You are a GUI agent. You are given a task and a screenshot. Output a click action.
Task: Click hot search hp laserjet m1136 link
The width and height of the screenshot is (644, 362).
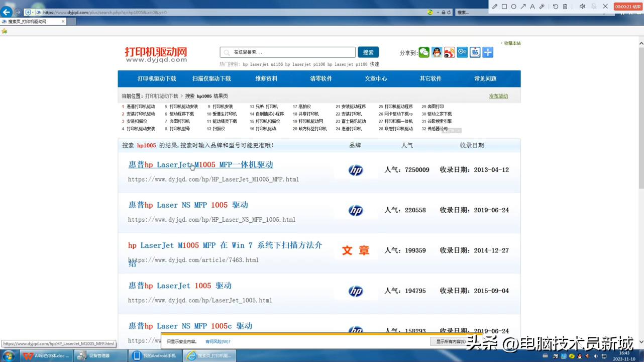(x=263, y=64)
